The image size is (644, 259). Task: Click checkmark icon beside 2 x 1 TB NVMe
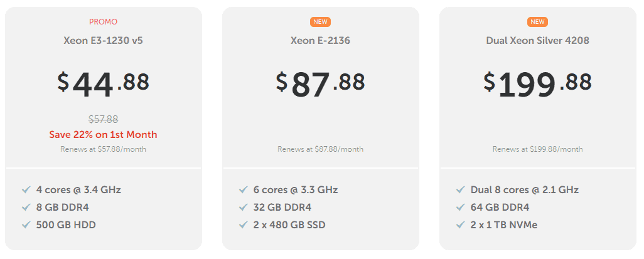click(461, 225)
